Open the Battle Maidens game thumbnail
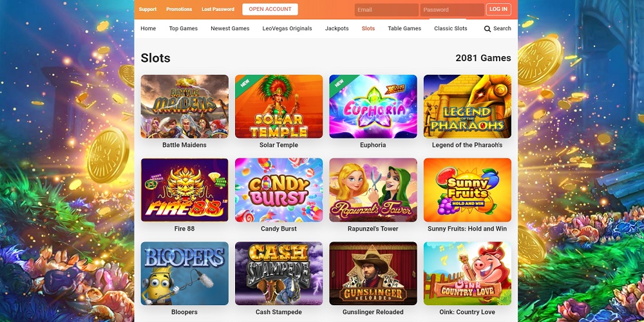This screenshot has width=644, height=322. point(184,106)
